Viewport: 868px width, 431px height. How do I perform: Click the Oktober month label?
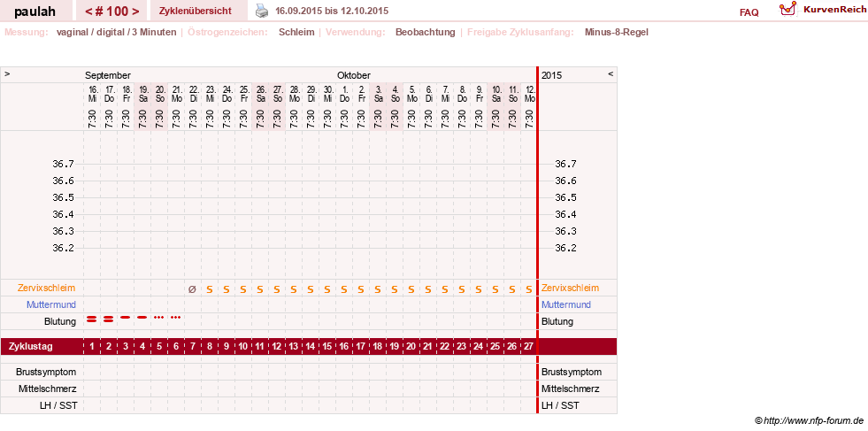(x=354, y=75)
